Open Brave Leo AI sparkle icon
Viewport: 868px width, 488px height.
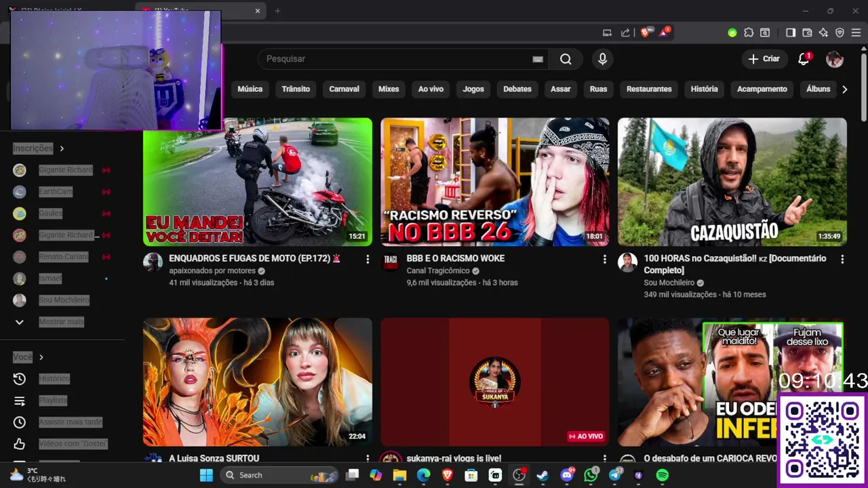coord(823,33)
